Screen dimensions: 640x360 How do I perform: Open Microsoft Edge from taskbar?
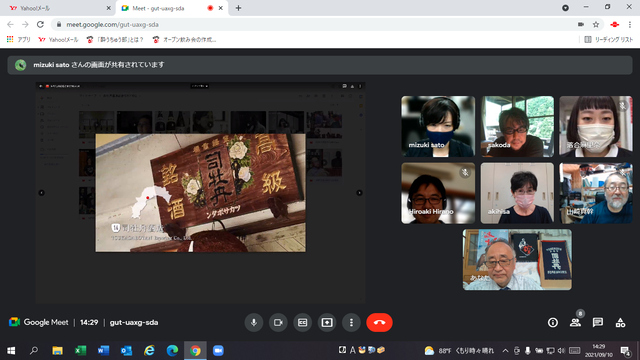tap(172, 351)
